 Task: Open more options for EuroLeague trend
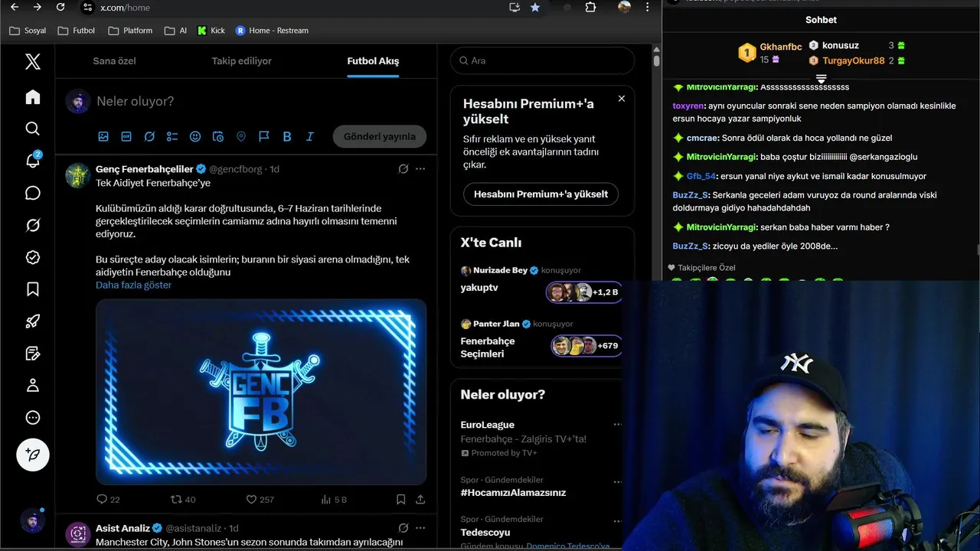[x=618, y=425]
